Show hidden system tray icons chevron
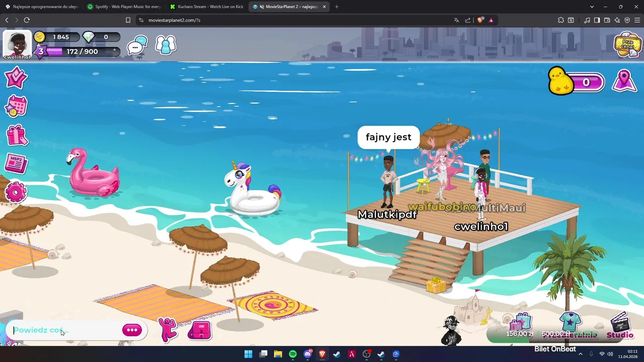 pyautogui.click(x=580, y=354)
